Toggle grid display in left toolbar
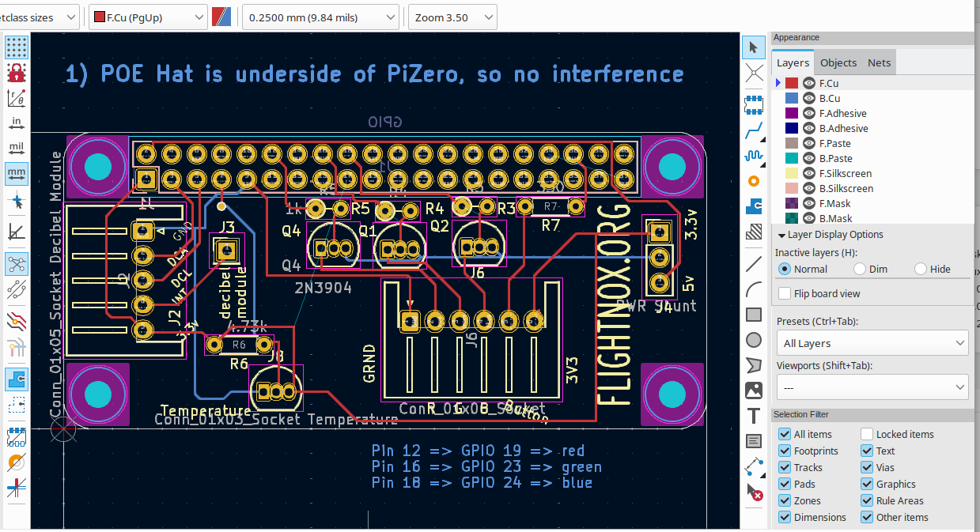This screenshot has width=980, height=532. pos(16,47)
